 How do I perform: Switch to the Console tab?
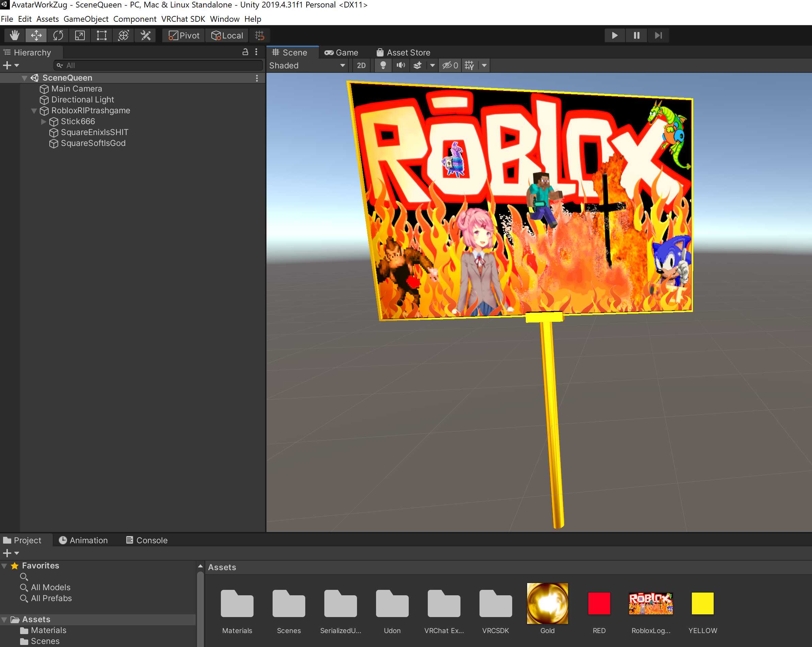146,540
